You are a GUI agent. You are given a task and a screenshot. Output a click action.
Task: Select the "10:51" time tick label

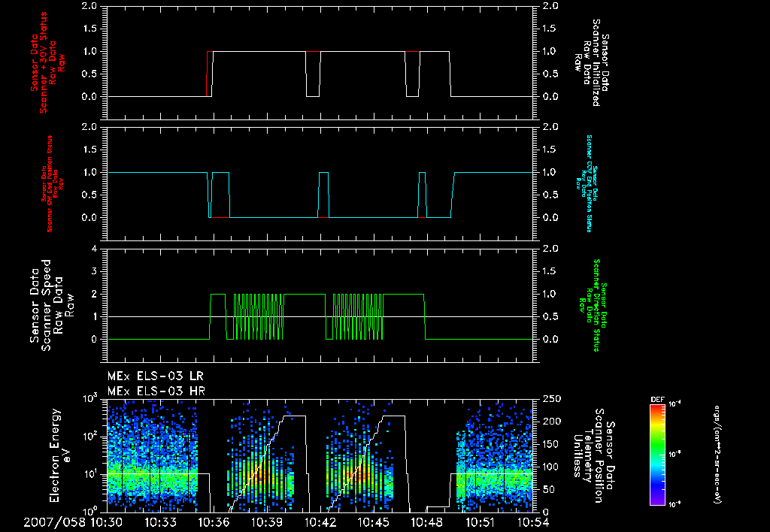click(x=480, y=522)
